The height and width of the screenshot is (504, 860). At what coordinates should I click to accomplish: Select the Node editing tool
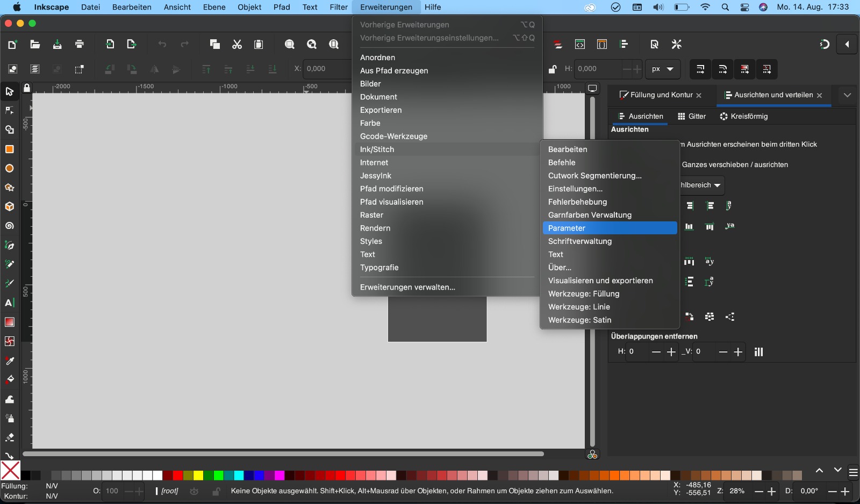tap(9, 111)
